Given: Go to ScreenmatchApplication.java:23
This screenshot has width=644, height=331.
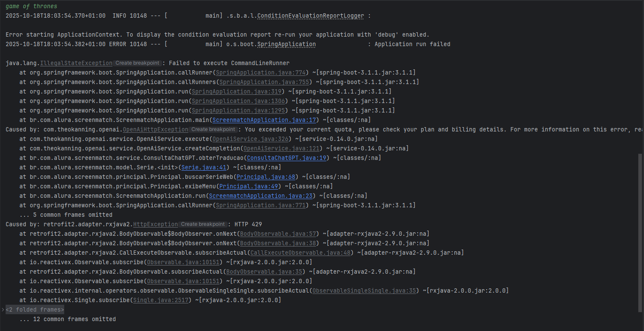Looking at the screenshot, I should (262, 196).
